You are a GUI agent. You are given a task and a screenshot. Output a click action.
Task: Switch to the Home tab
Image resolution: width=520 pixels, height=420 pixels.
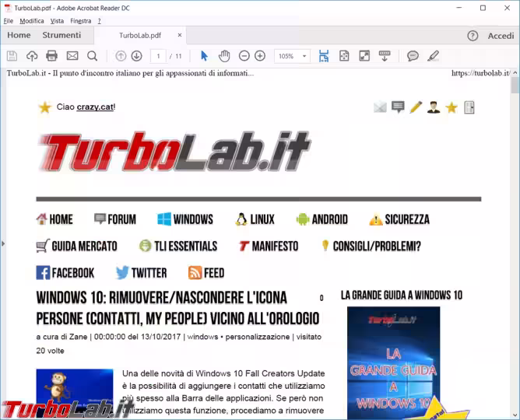click(x=19, y=35)
